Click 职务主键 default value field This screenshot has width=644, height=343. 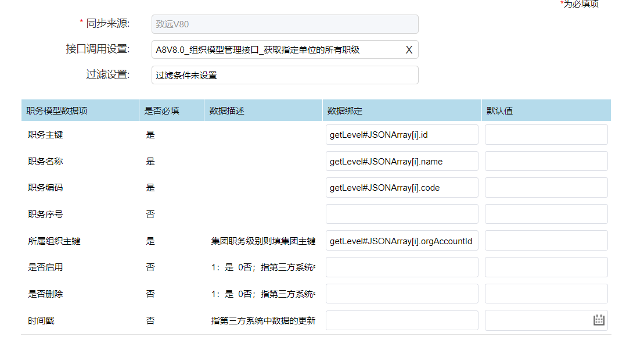tap(546, 135)
